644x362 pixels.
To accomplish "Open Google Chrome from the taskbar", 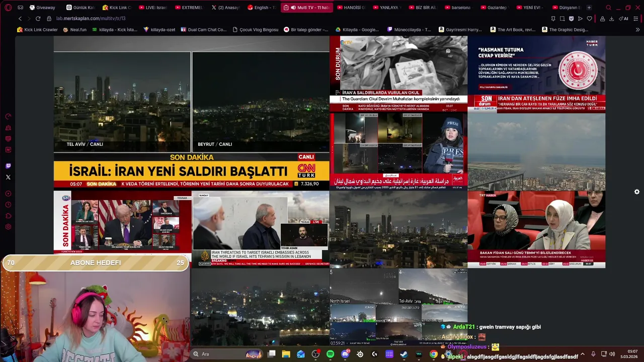I will coord(433,354).
